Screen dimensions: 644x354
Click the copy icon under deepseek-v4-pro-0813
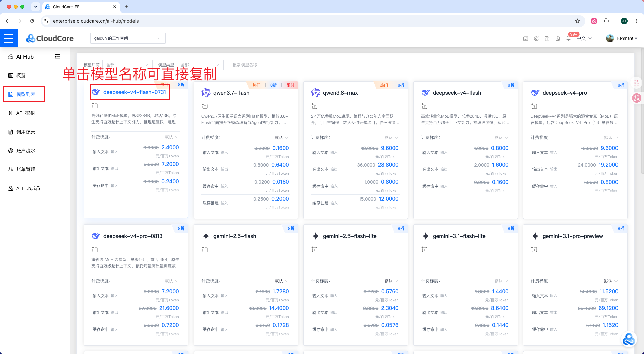point(95,250)
